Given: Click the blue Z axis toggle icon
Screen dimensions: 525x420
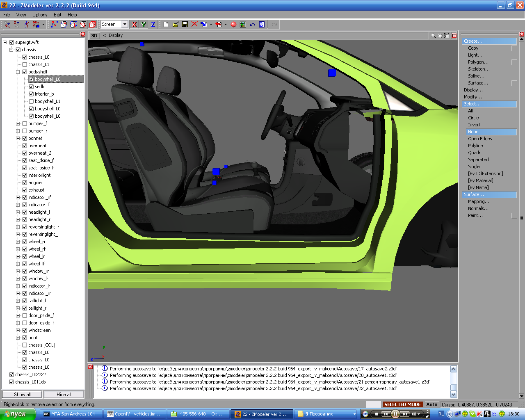Looking at the screenshot, I should point(153,25).
